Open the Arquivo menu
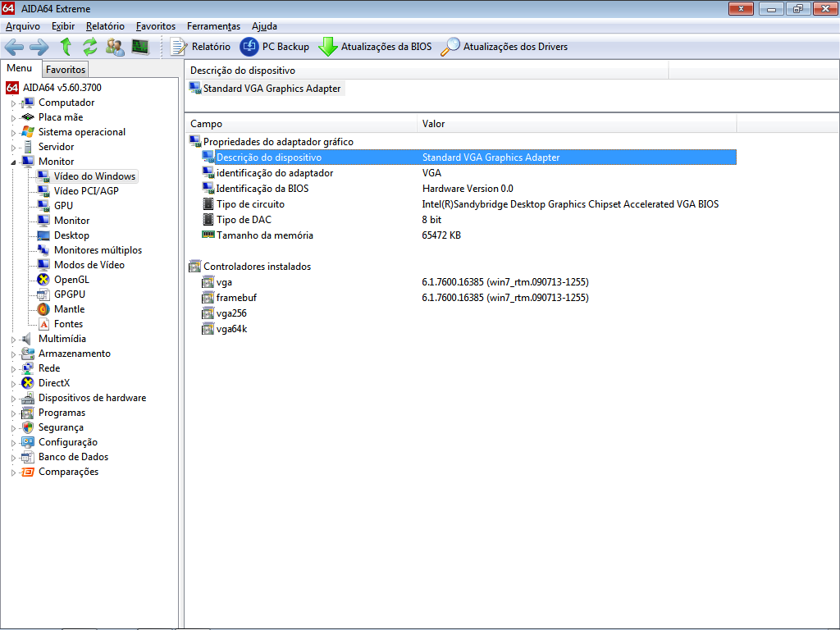The width and height of the screenshot is (840, 630). 22,26
